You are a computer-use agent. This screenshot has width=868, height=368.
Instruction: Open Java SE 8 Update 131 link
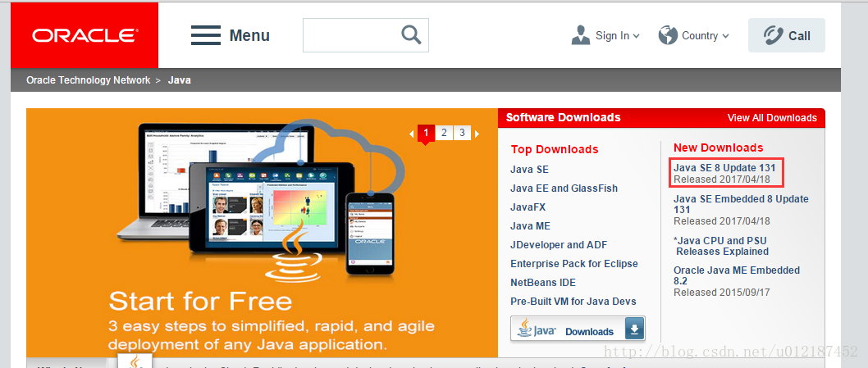pos(724,167)
